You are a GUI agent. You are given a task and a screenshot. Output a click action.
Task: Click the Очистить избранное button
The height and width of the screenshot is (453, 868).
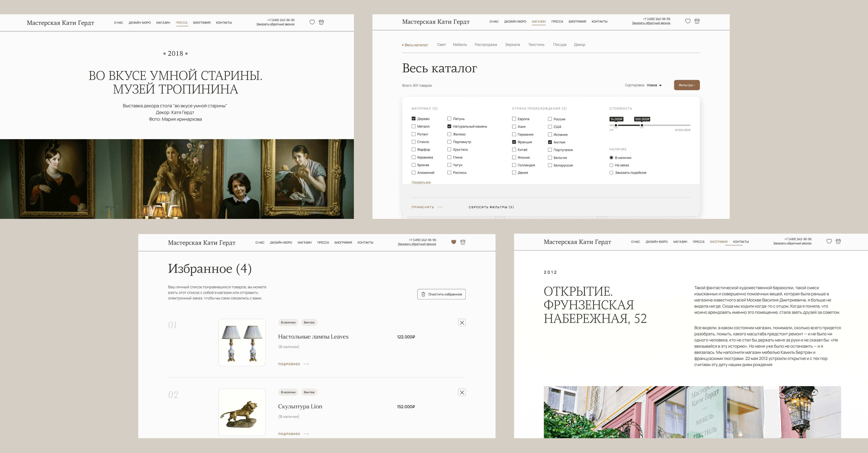click(x=441, y=294)
